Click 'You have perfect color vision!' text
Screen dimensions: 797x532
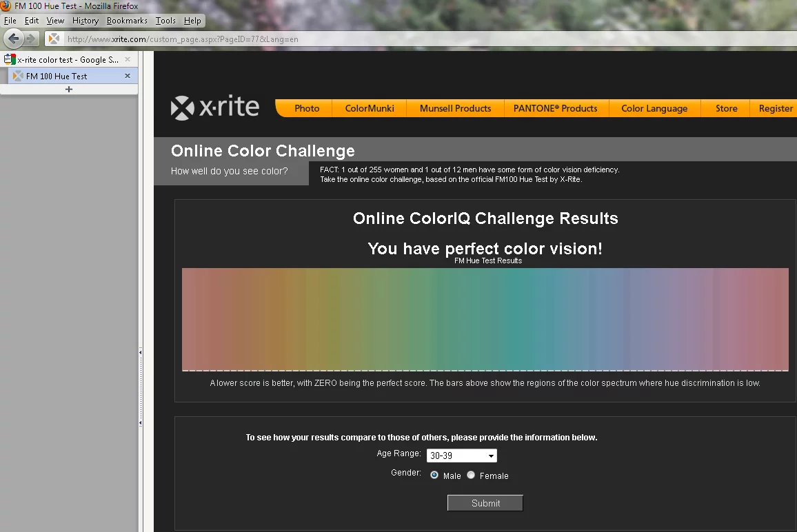(485, 249)
